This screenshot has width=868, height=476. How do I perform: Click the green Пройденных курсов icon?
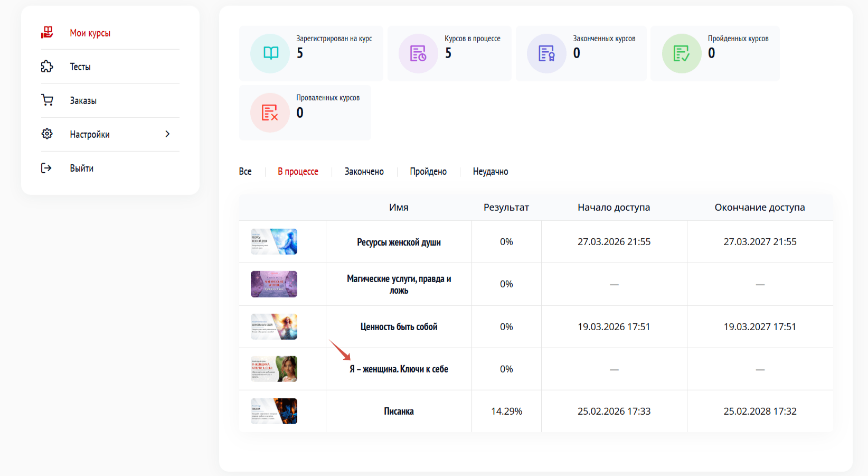[681, 53]
